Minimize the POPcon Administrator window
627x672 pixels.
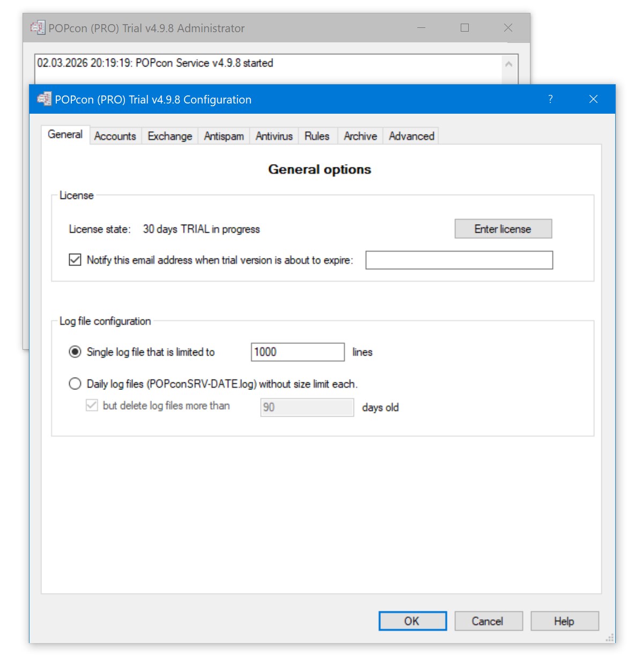click(422, 28)
